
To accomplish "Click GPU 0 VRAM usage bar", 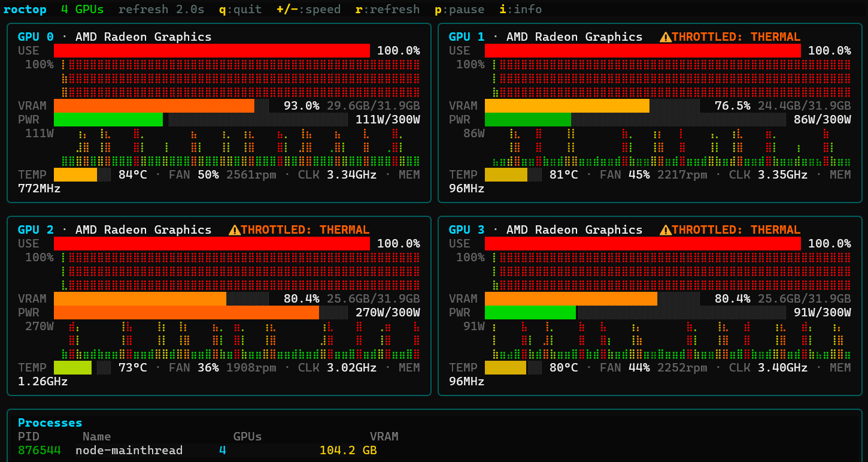I will 162,105.
